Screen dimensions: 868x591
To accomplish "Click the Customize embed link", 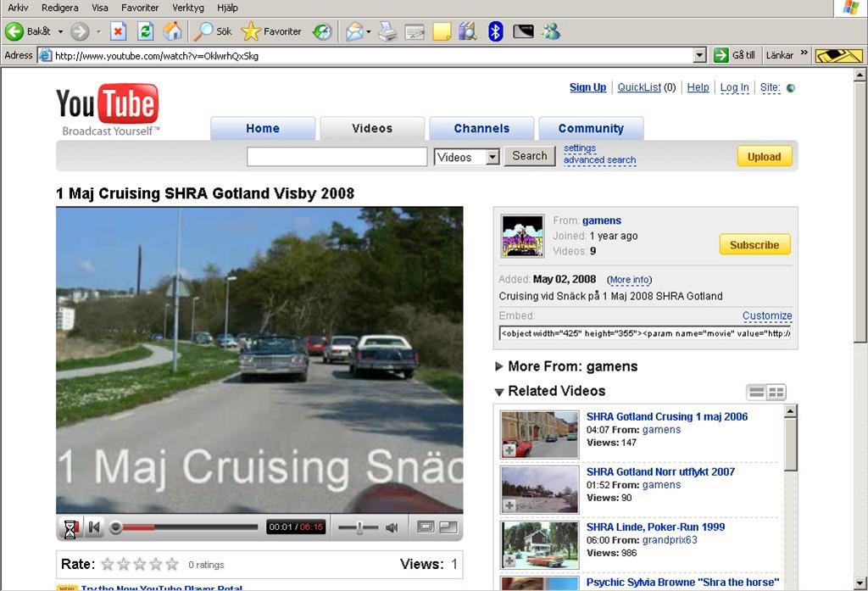I will pyautogui.click(x=766, y=315).
